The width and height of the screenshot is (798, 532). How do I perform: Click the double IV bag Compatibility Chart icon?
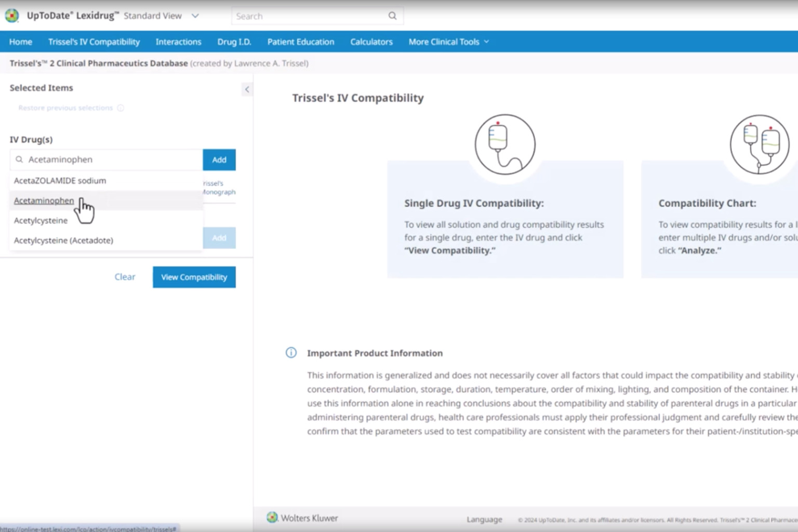(x=759, y=145)
